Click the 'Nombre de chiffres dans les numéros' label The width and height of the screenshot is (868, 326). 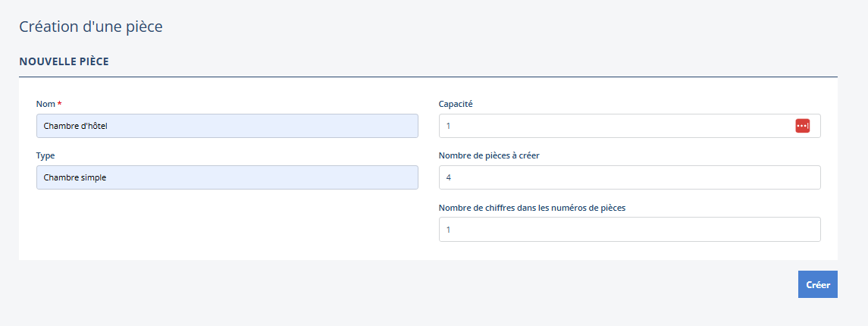coord(532,207)
